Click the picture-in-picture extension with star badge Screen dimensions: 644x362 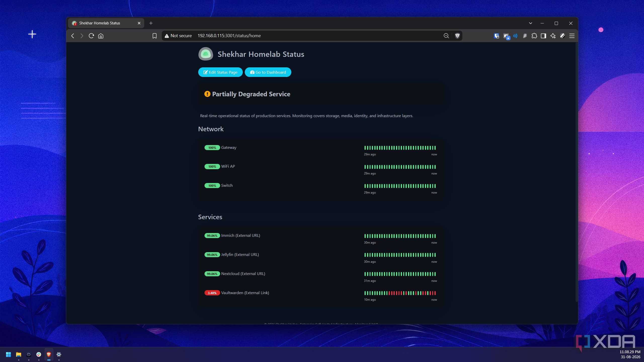point(506,36)
